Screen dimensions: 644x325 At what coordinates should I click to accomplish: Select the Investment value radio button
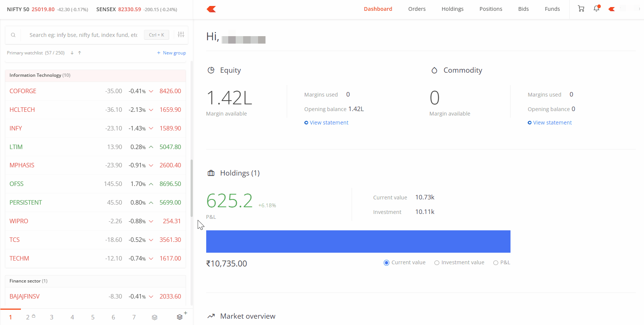coord(437,263)
